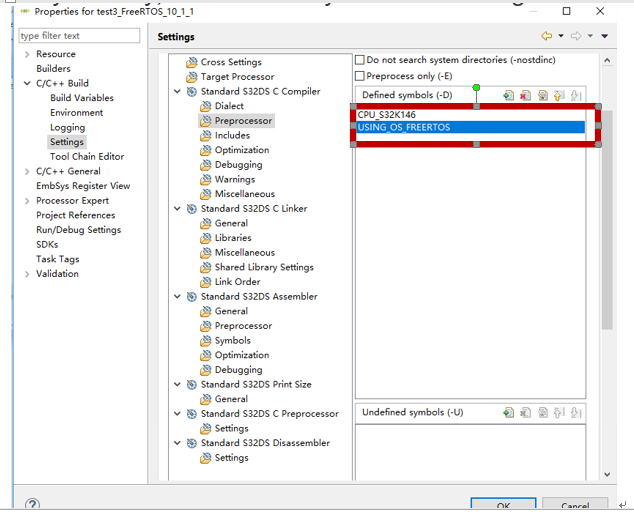This screenshot has width=634, height=516.
Task: Open Task Tags page
Action: point(57,259)
